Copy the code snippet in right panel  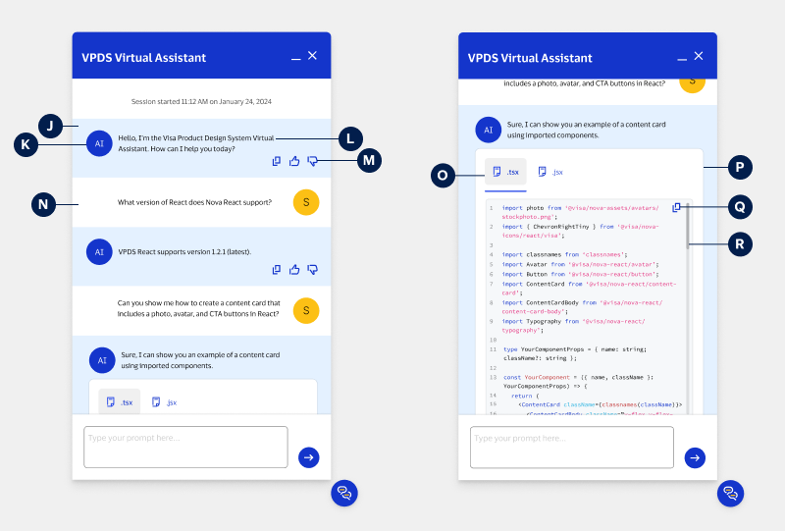click(x=676, y=207)
